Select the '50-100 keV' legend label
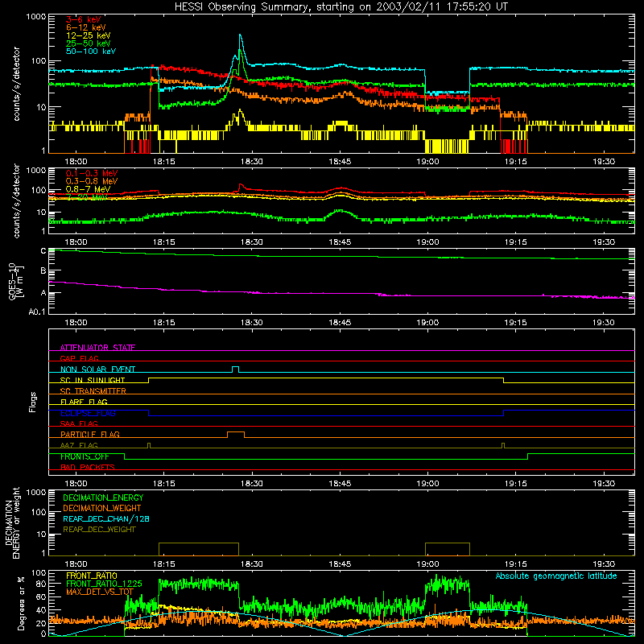This screenshot has width=644, height=644. pos(90,52)
